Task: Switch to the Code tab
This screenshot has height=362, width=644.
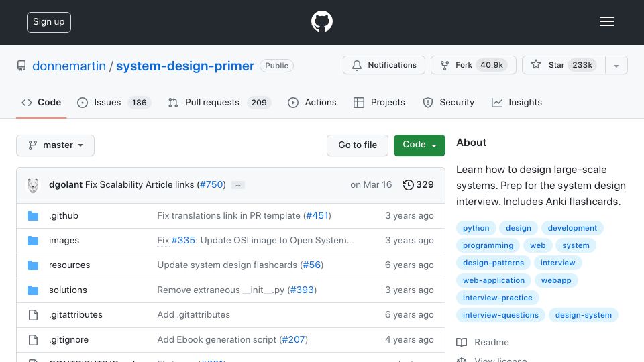Action: point(41,102)
